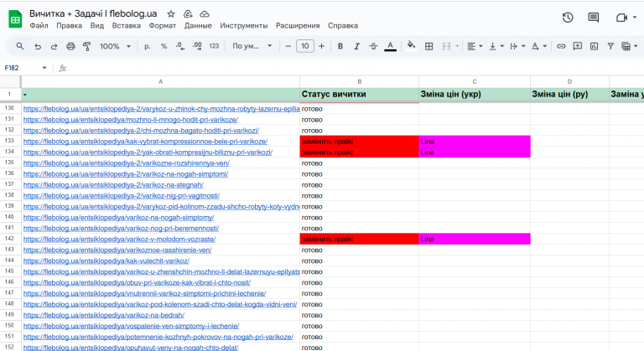Image resolution: width=644 pixels, height=351 pixels.
Task: Open the fill color bucket
Action: pyautogui.click(x=411, y=45)
